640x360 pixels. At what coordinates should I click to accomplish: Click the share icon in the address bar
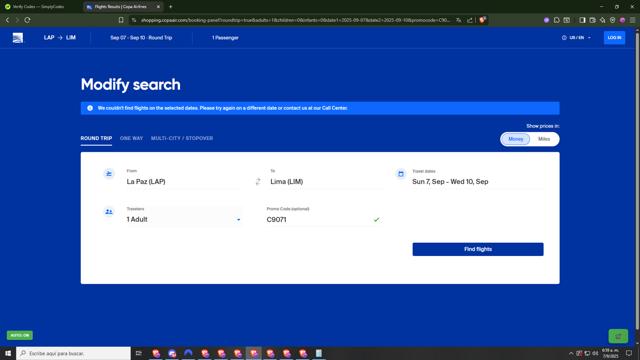point(470,20)
